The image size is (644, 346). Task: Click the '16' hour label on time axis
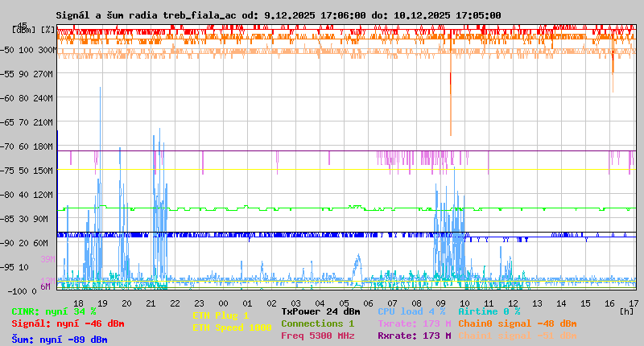click(609, 303)
